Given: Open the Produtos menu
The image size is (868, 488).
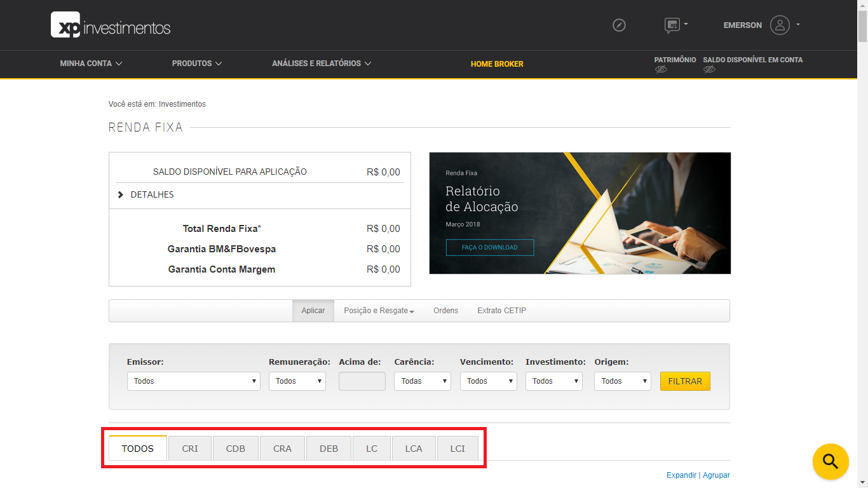Looking at the screenshot, I should click(x=197, y=64).
